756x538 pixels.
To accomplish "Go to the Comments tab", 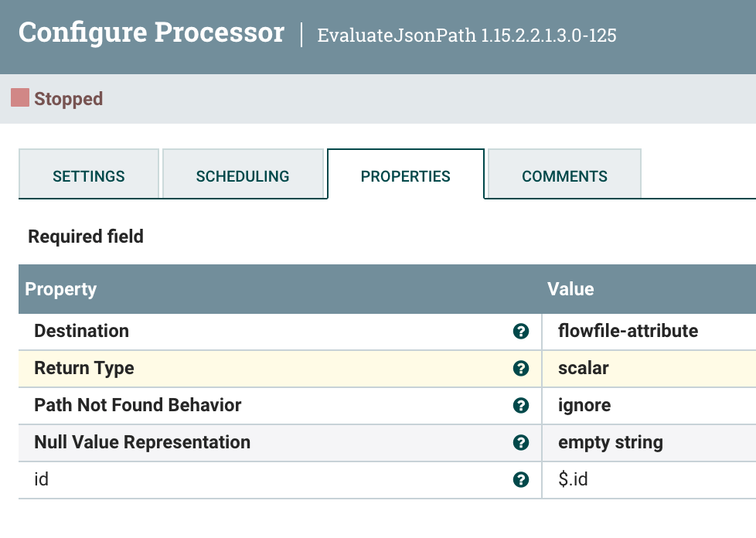I will click(x=564, y=174).
